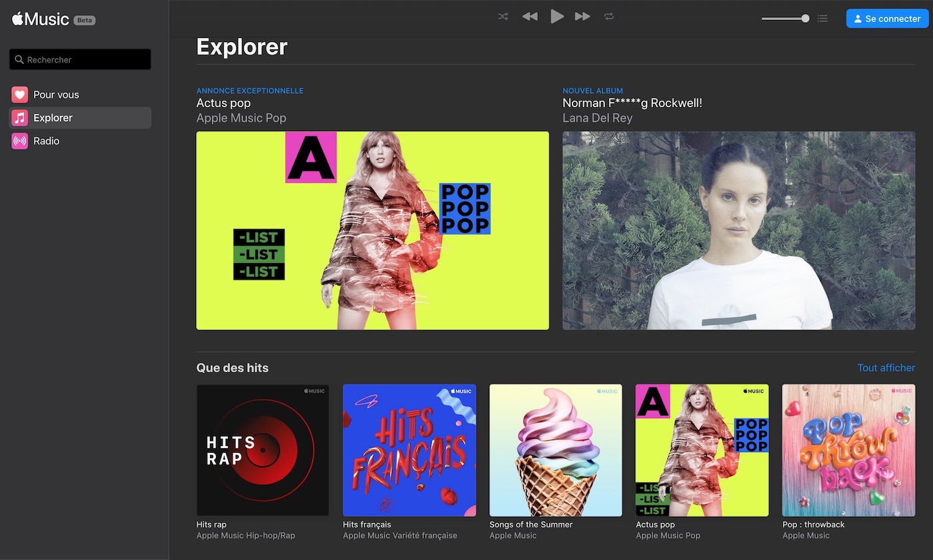The height and width of the screenshot is (560, 933).
Task: Click the Radio broadcast icon
Action: point(20,141)
